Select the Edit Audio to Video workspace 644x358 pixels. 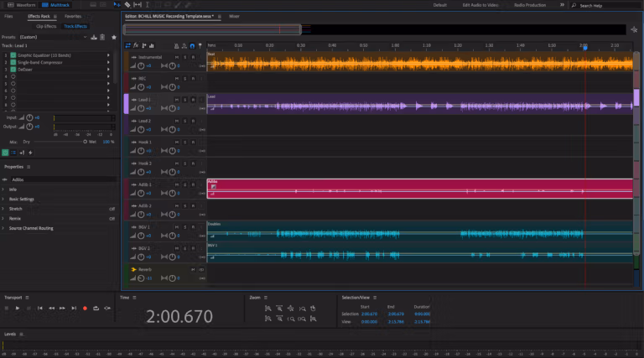480,5
